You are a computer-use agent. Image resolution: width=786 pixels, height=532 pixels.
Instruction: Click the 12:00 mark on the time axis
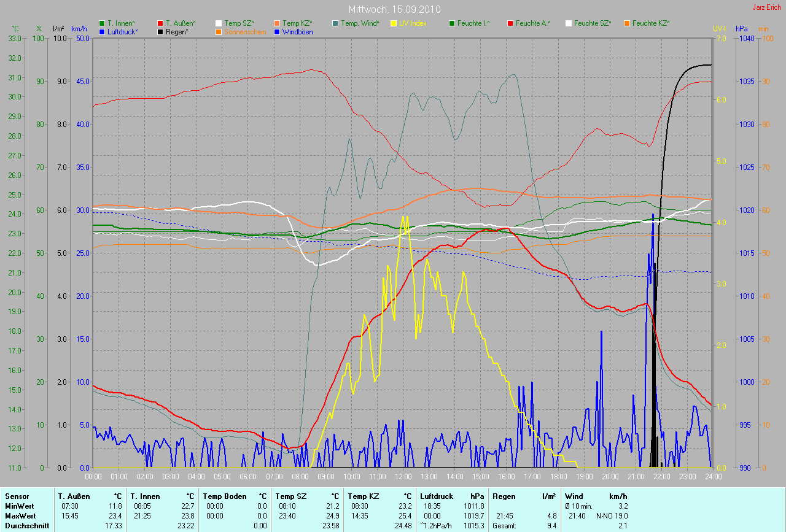coord(403,476)
